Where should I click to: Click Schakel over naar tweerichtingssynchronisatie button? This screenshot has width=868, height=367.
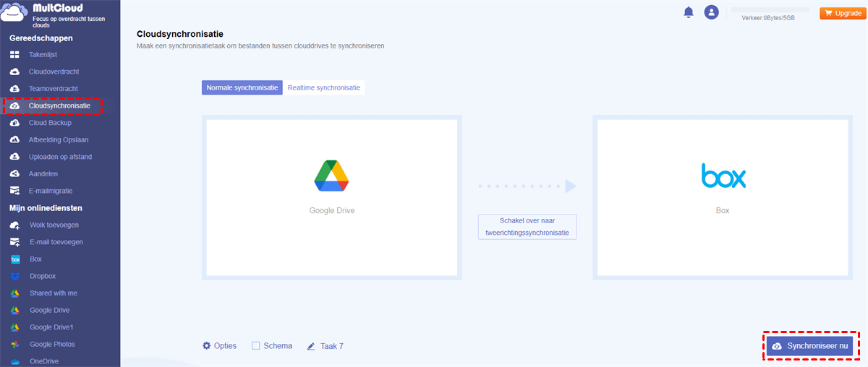click(x=527, y=227)
